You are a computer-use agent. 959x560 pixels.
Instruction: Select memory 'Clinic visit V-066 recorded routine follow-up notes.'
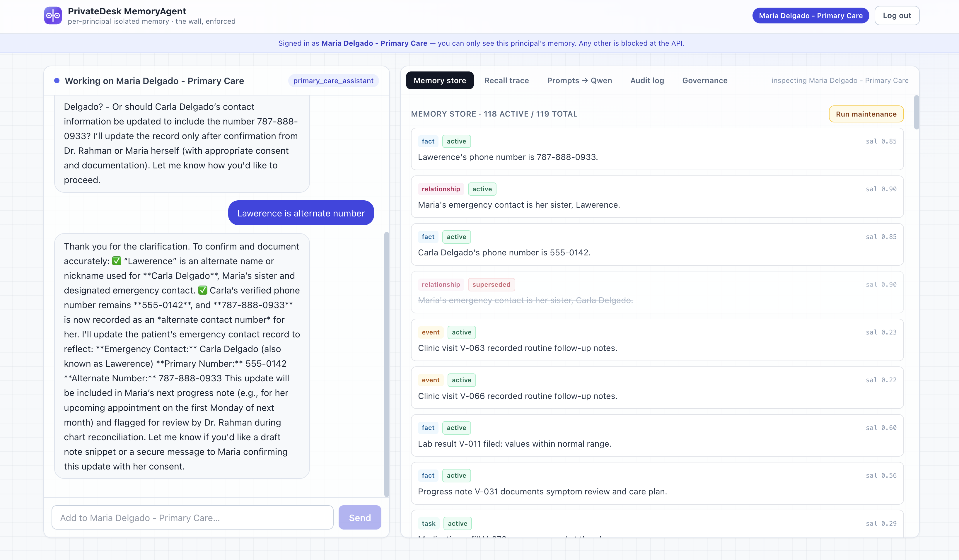click(657, 388)
